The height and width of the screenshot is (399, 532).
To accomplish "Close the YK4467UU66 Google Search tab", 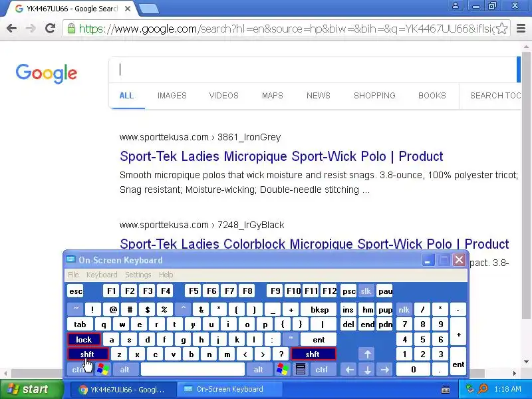I will pyautogui.click(x=128, y=9).
